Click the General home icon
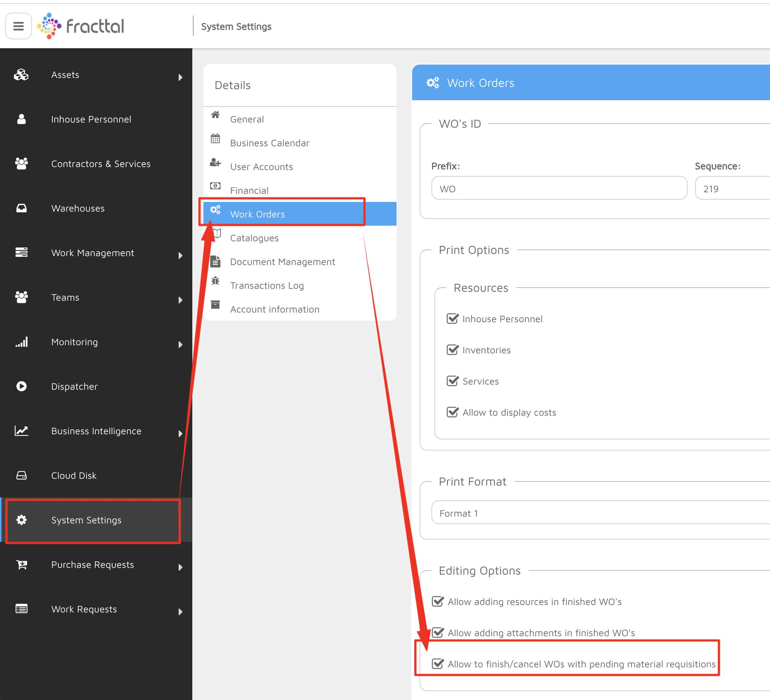The width and height of the screenshot is (770, 700). [215, 115]
